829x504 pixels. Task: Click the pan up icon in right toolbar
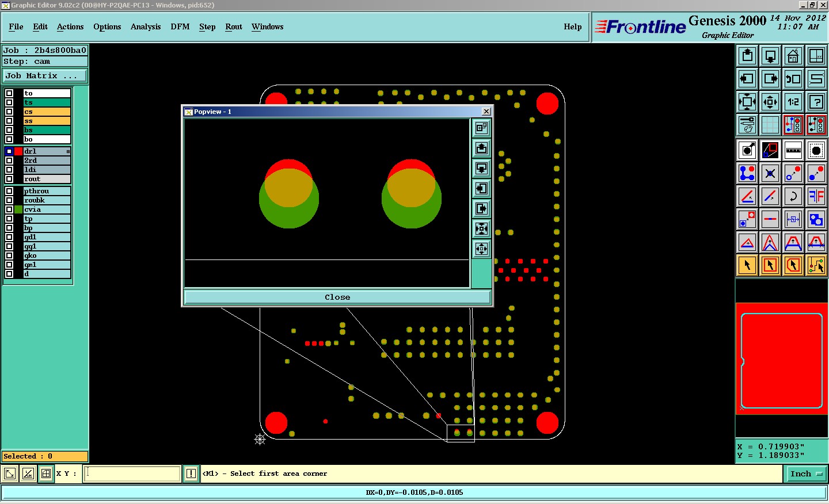pyautogui.click(x=747, y=56)
